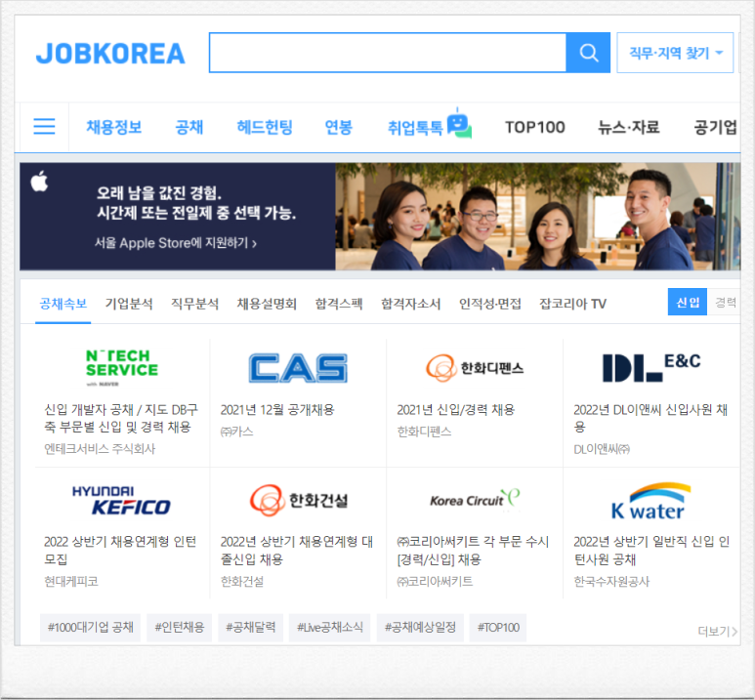Click 더보기 to see more
Screen dimensions: 755x700
(718, 631)
